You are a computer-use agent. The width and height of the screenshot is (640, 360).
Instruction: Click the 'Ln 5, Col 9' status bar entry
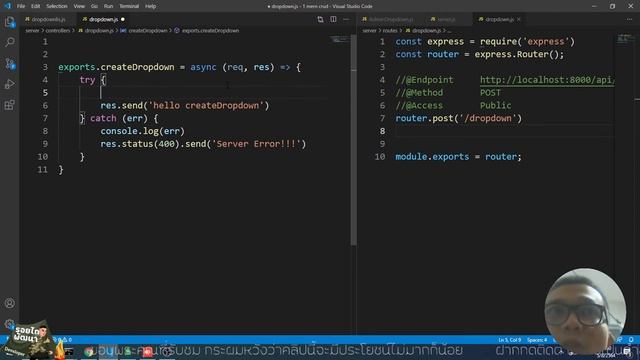pos(509,340)
